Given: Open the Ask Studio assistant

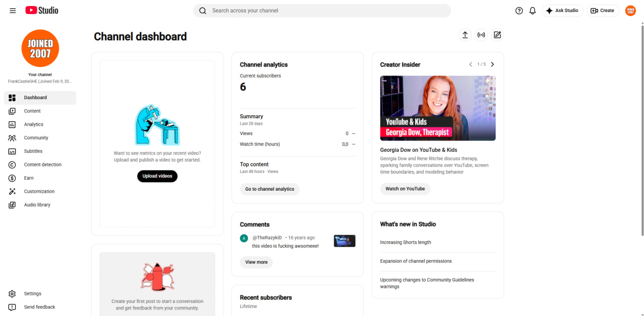Looking at the screenshot, I should click(562, 11).
